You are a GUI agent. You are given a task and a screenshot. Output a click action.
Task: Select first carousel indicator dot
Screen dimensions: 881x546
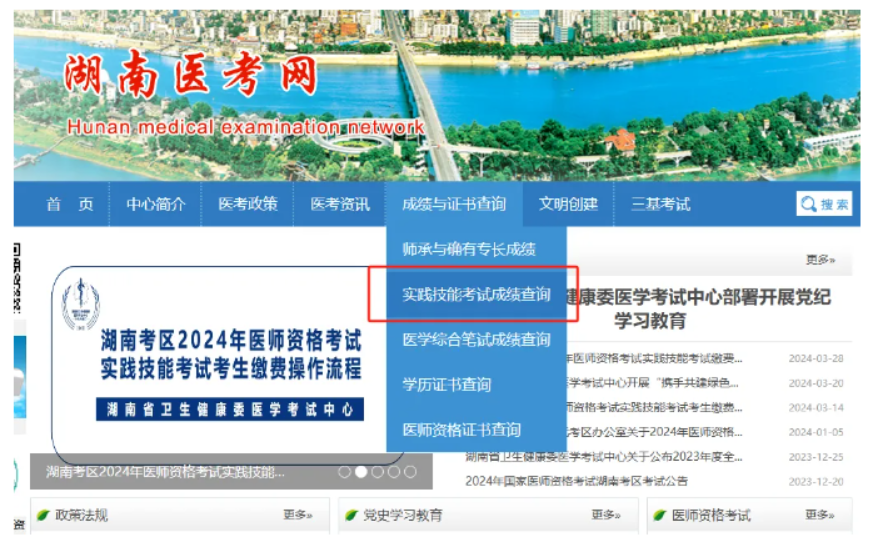344,472
